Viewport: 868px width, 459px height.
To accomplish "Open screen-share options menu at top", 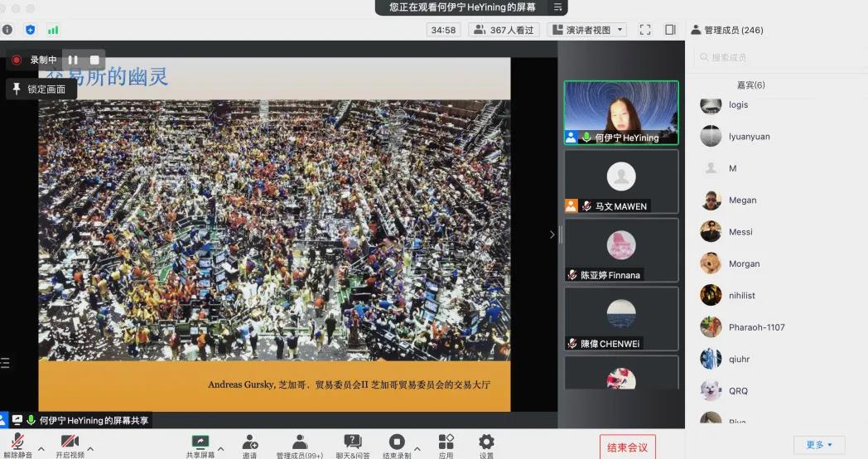I will 558,7.
